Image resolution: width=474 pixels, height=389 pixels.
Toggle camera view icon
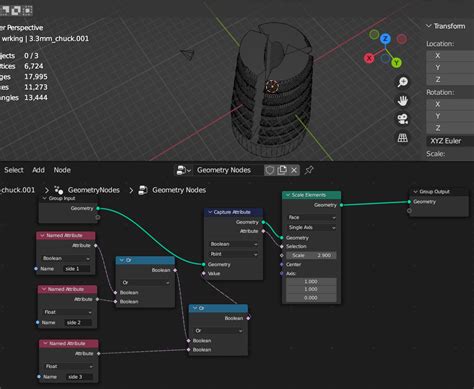[x=403, y=119]
